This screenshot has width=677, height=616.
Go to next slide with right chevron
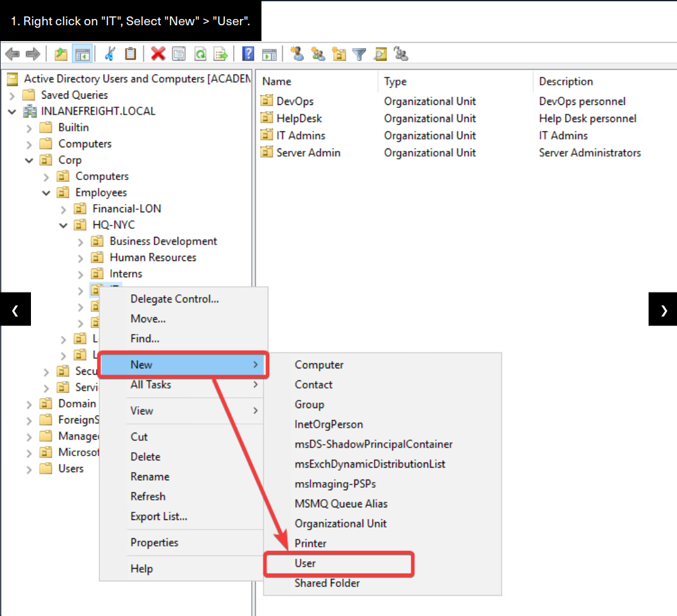point(663,310)
